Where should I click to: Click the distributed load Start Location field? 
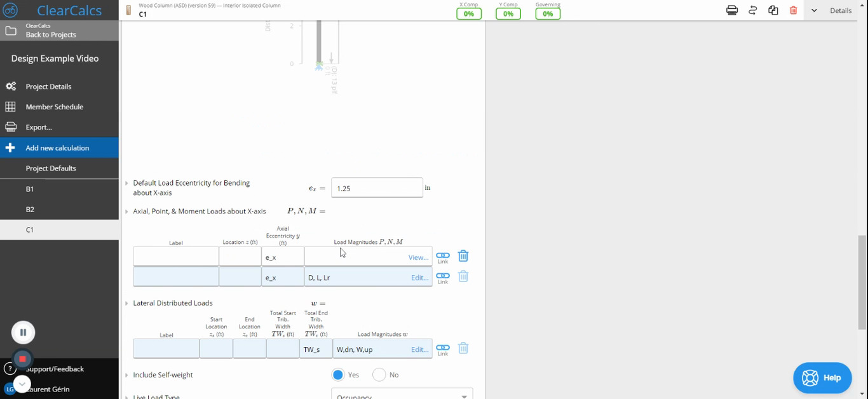(216, 349)
